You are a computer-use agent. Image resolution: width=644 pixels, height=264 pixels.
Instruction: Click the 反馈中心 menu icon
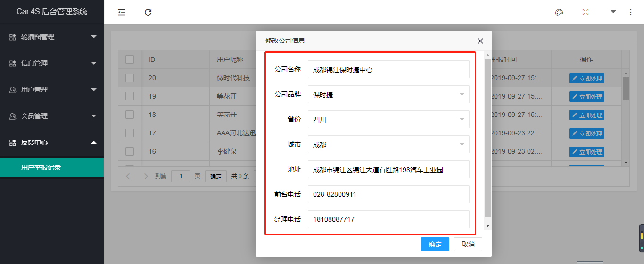click(13, 142)
